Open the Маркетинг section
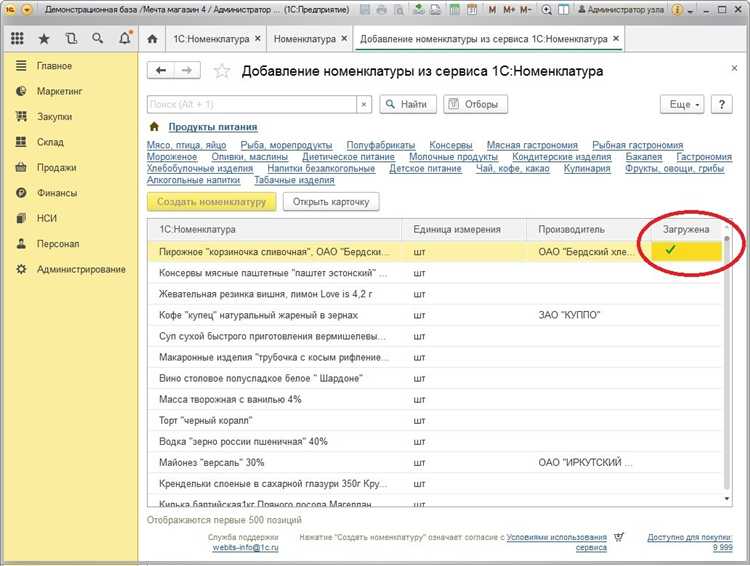This screenshot has width=750, height=566. coord(59,91)
